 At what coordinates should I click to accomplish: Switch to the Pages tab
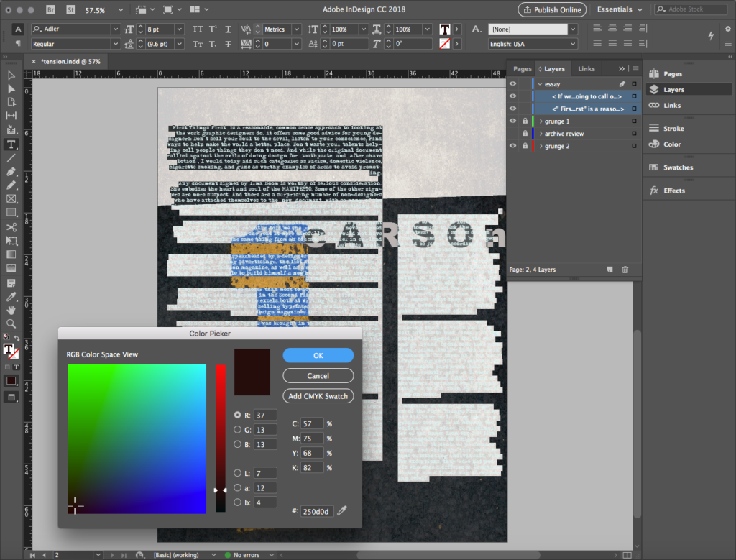coord(523,69)
